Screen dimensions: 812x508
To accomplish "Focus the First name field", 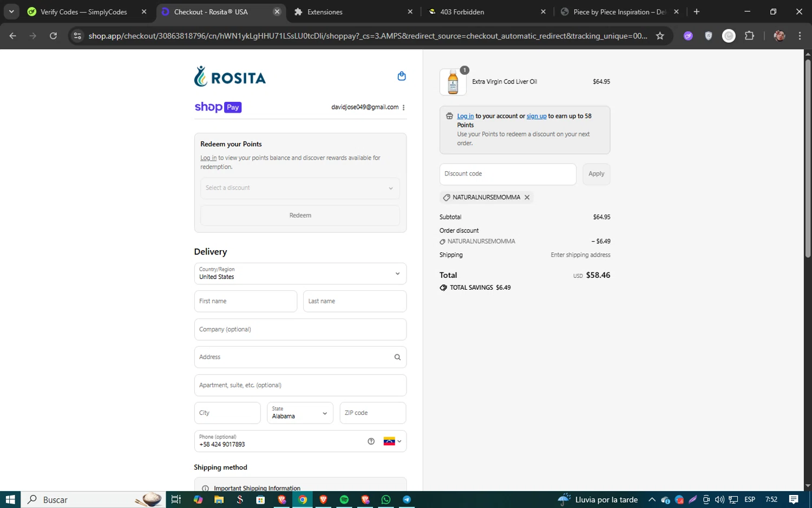I will [246, 301].
